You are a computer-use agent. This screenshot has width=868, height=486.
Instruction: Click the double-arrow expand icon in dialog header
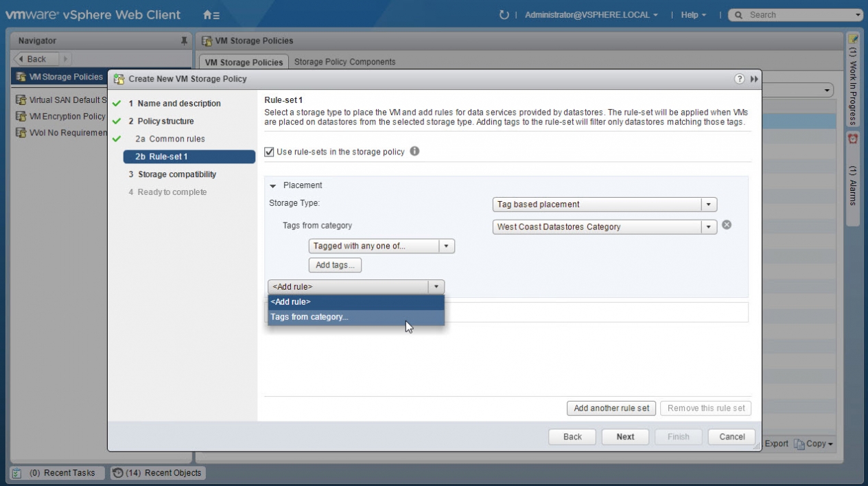point(754,79)
